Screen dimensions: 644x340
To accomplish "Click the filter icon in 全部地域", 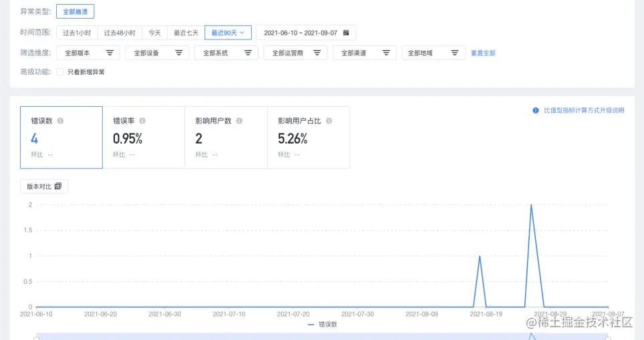I will tap(455, 53).
